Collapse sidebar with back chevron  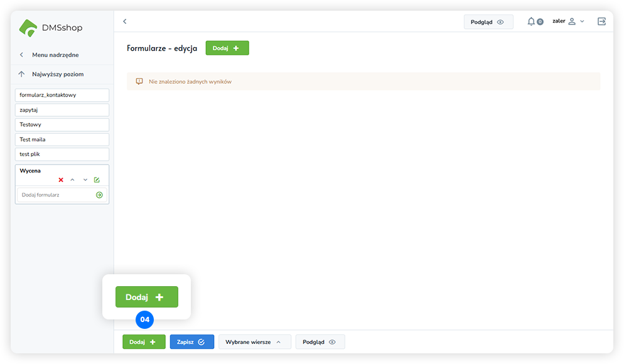pyautogui.click(x=125, y=21)
